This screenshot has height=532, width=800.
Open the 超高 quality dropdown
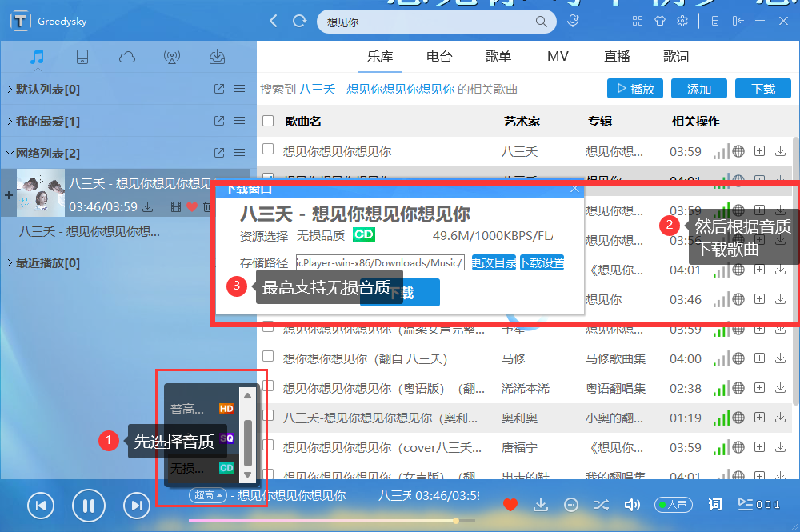[208, 494]
